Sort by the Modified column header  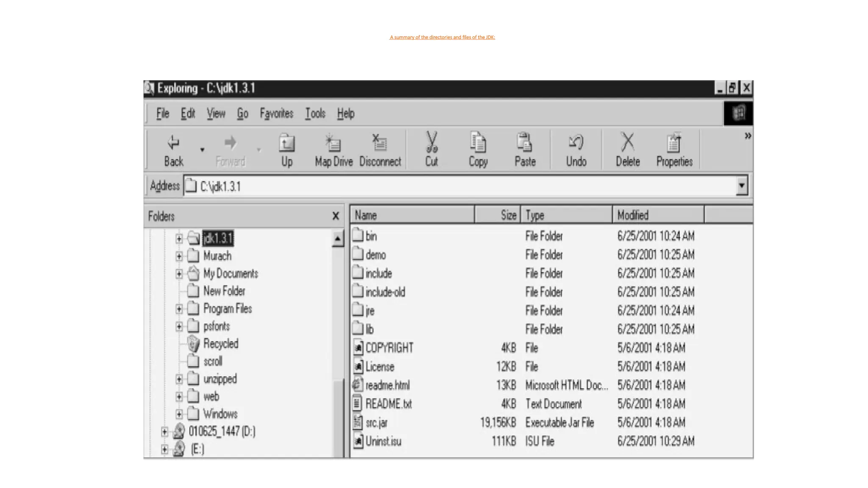click(659, 215)
